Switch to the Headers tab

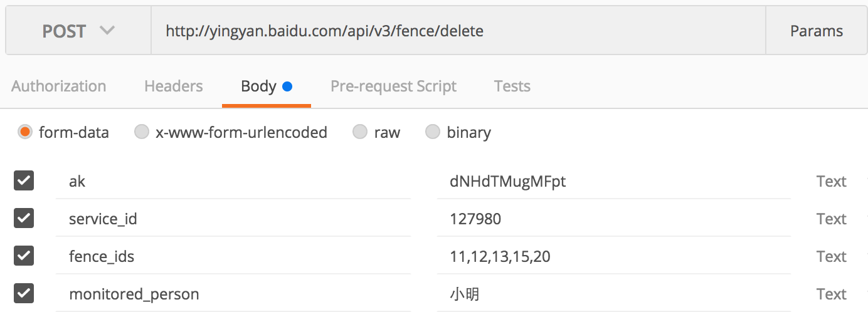(x=174, y=86)
